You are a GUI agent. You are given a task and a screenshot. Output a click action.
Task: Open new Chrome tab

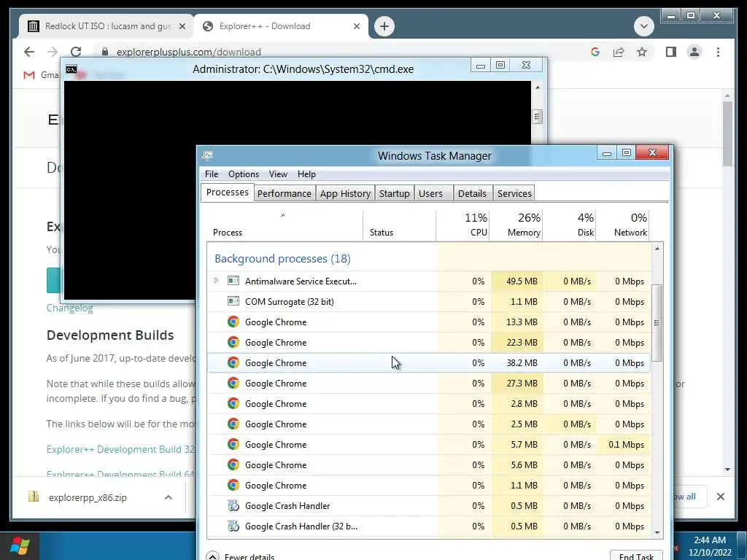point(384,26)
